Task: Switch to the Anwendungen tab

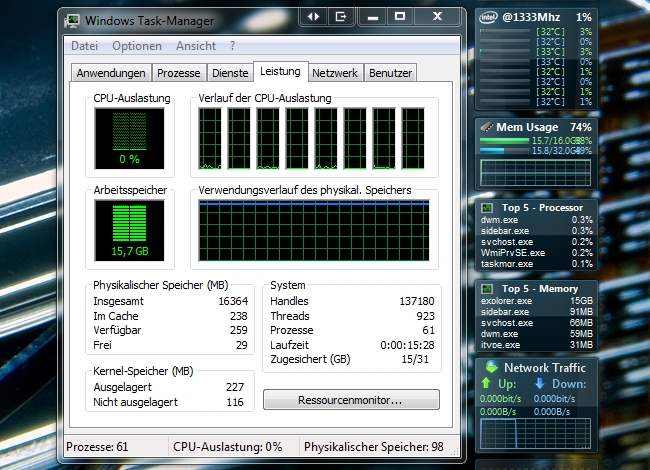Action: coord(111,73)
